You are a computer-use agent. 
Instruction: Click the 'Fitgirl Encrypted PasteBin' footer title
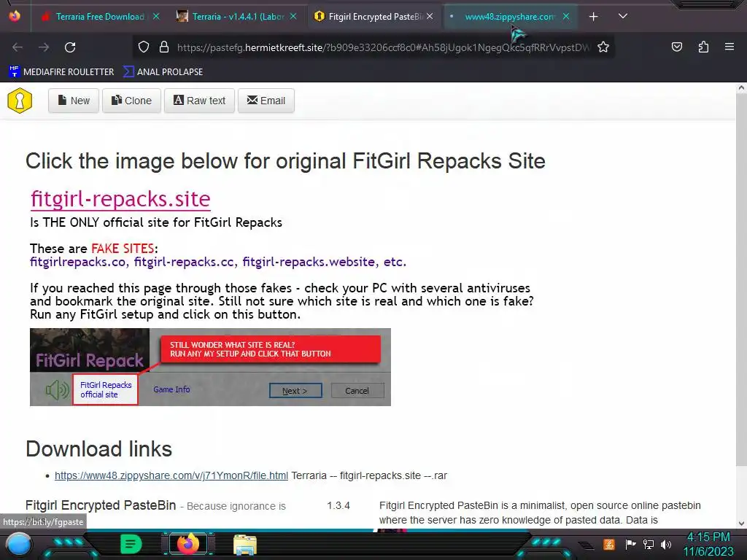coord(101,505)
